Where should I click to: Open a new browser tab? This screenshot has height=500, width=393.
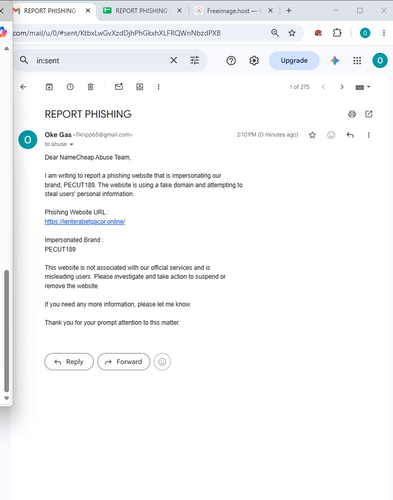[289, 11]
